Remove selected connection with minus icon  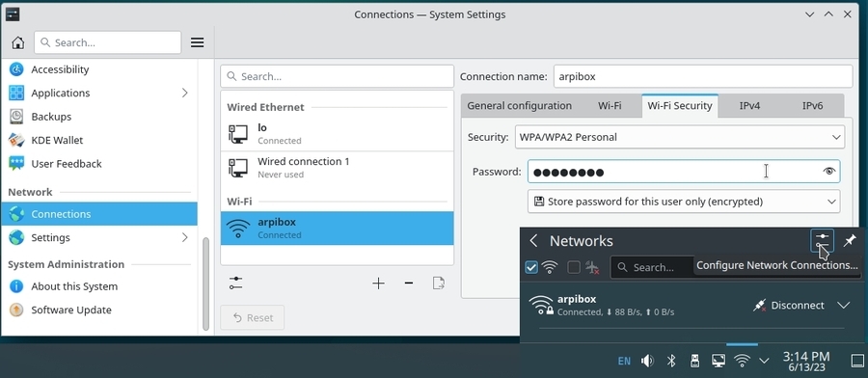[x=409, y=283]
